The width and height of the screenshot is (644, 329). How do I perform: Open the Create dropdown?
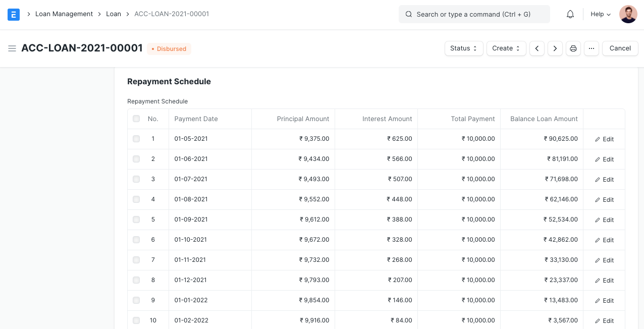click(506, 48)
